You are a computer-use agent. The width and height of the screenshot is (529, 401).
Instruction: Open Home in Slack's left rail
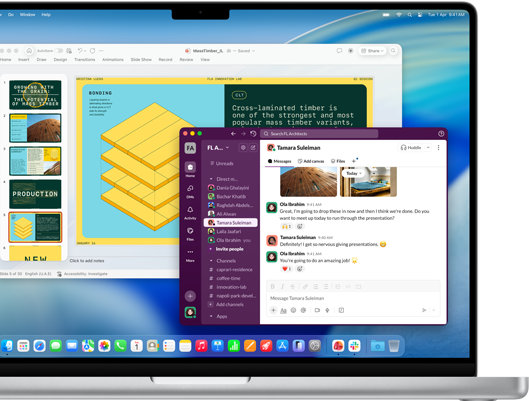pos(190,169)
